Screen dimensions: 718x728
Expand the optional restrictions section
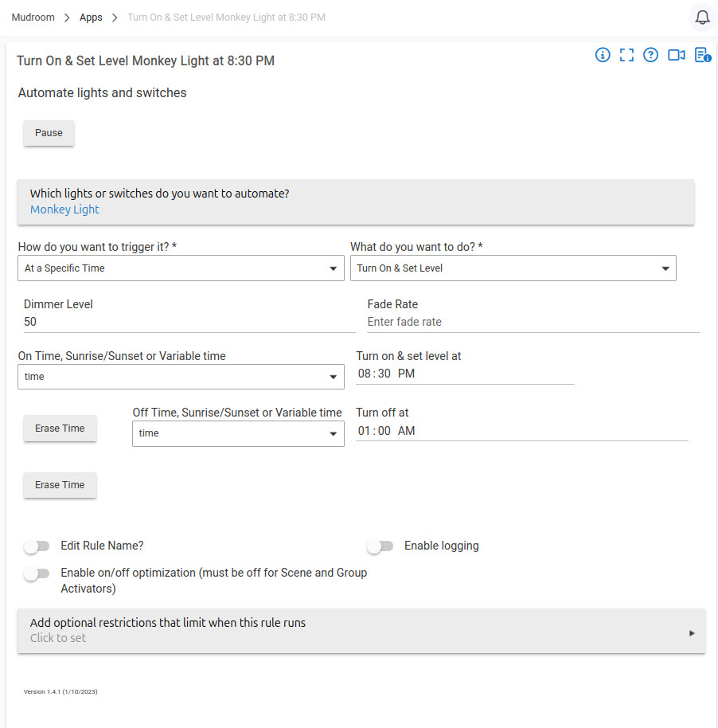361,631
